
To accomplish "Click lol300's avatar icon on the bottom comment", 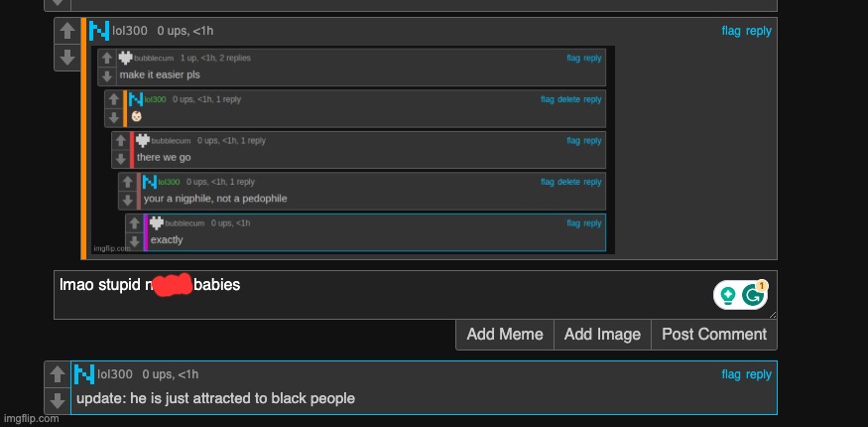I will point(84,374).
